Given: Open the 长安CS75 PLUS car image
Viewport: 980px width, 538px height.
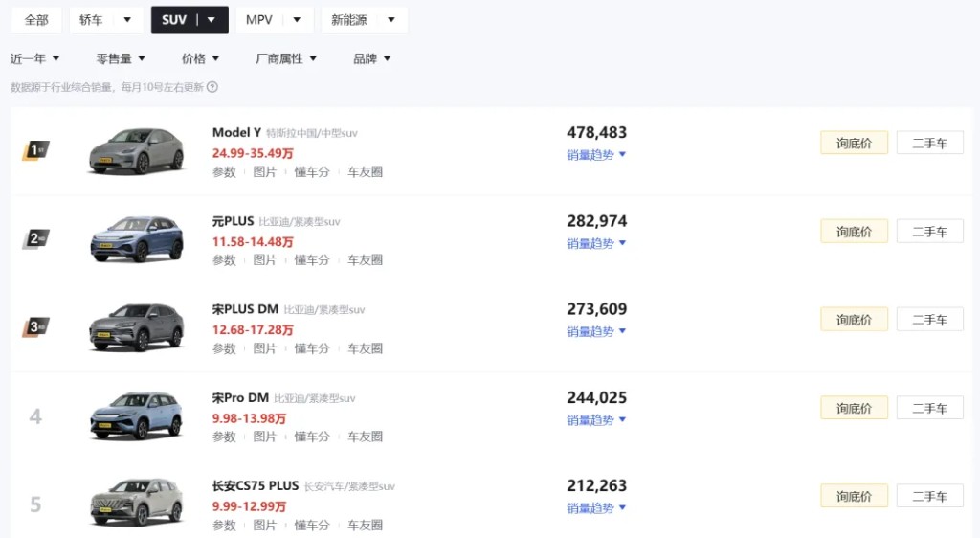Looking at the screenshot, I should coord(137,504).
